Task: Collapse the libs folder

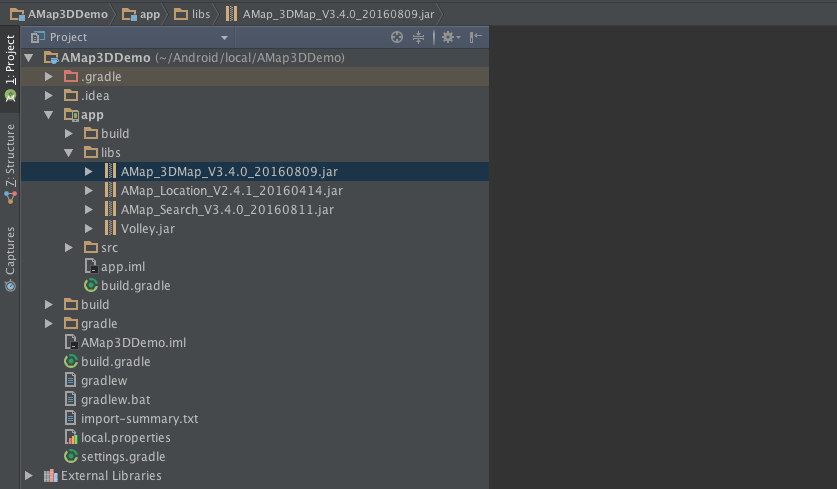Action: point(69,153)
